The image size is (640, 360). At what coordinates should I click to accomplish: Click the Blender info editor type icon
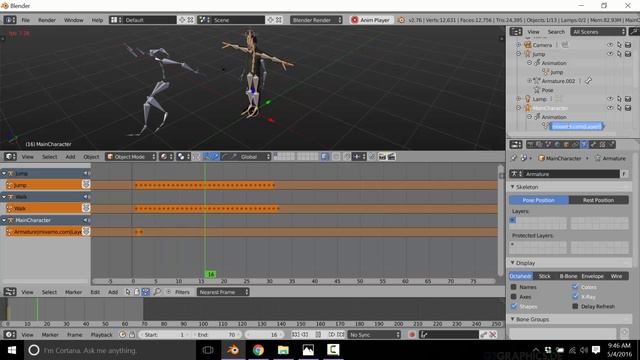click(10, 20)
